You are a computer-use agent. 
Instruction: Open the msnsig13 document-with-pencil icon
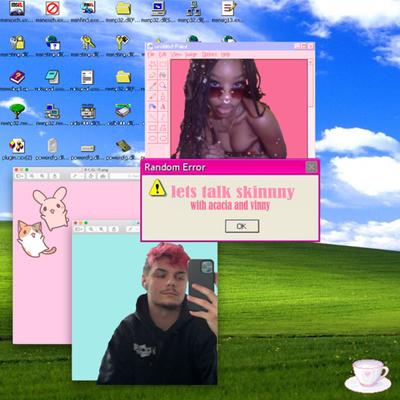[x=229, y=8]
